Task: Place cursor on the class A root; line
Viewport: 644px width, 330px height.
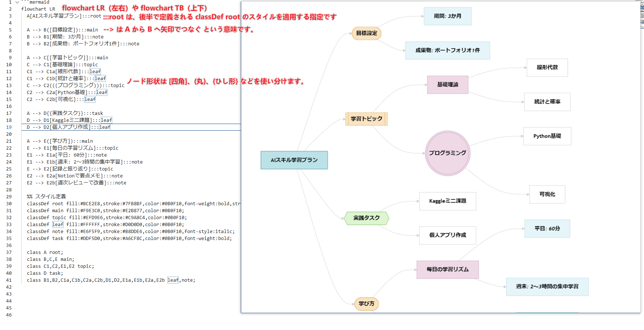Action: point(45,252)
